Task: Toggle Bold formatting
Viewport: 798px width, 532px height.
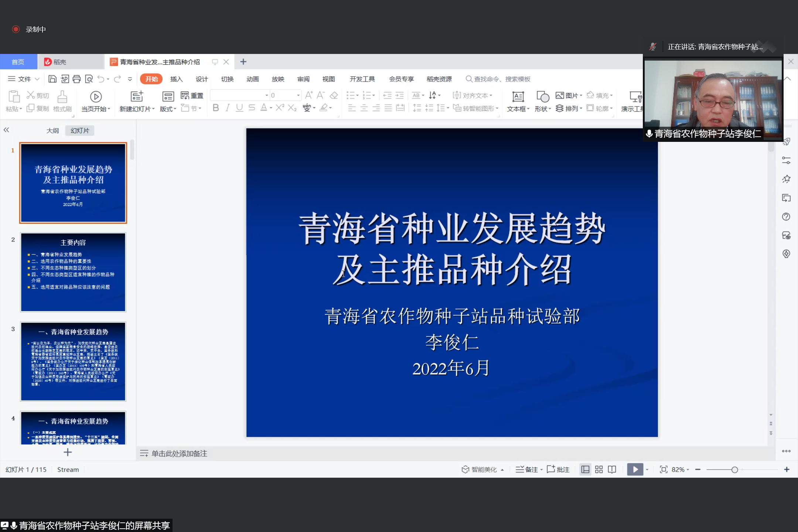Action: pyautogui.click(x=216, y=108)
